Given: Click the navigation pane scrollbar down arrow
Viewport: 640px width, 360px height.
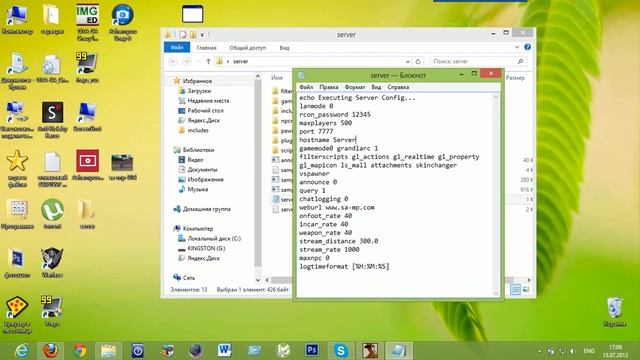Looking at the screenshot, I should (x=258, y=280).
